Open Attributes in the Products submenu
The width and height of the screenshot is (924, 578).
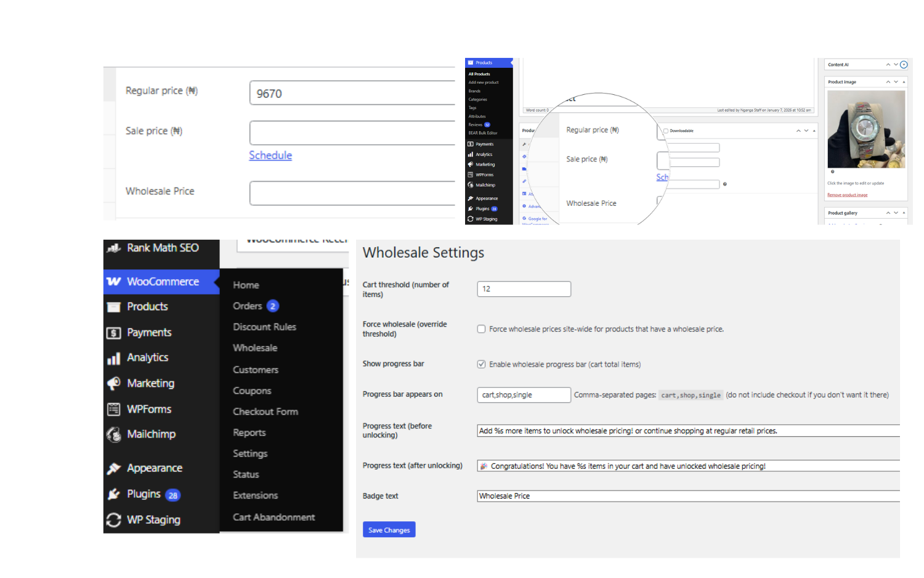click(x=477, y=116)
